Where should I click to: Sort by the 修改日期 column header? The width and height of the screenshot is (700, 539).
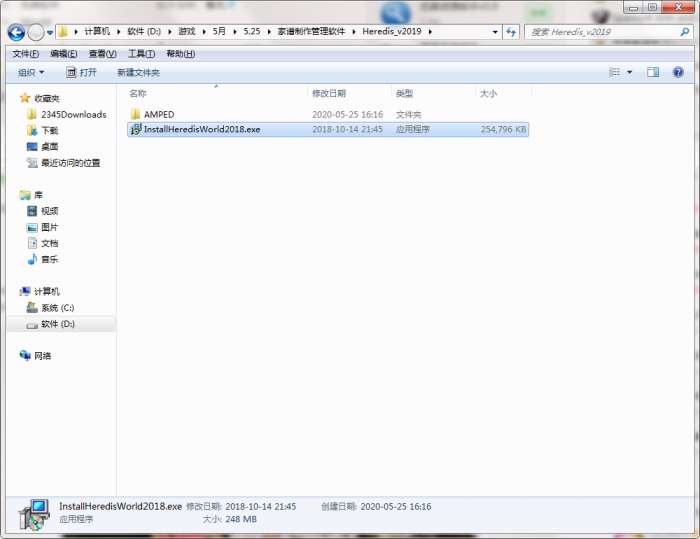329,93
